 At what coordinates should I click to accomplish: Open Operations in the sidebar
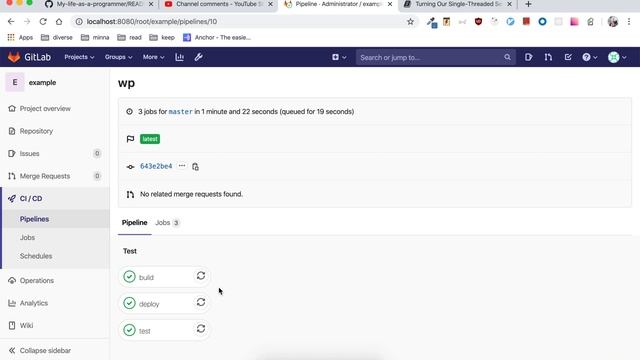point(37,280)
